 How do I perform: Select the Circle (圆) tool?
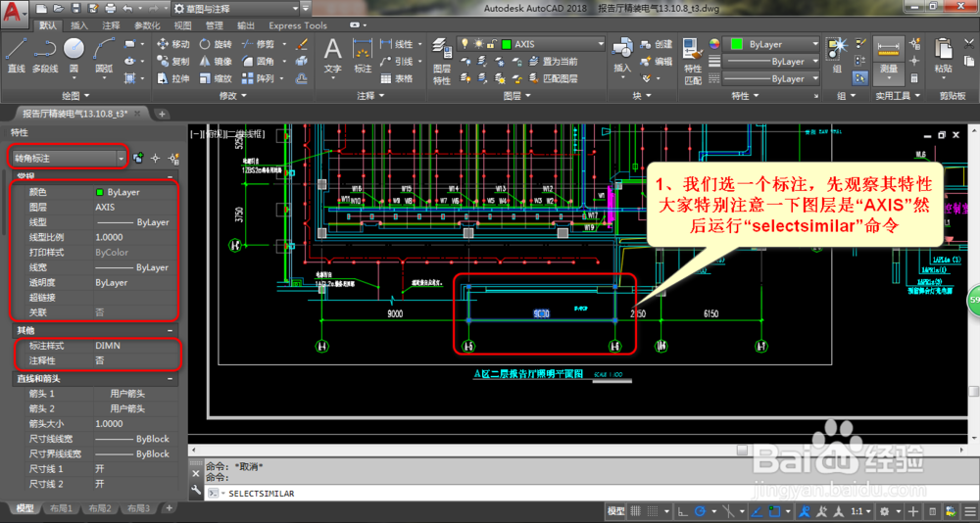pos(73,55)
